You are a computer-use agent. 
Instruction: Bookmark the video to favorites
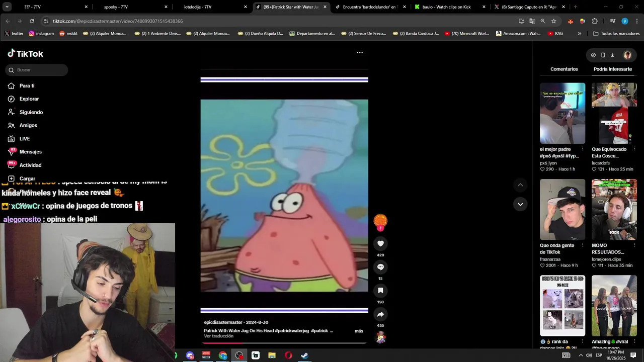point(380,291)
